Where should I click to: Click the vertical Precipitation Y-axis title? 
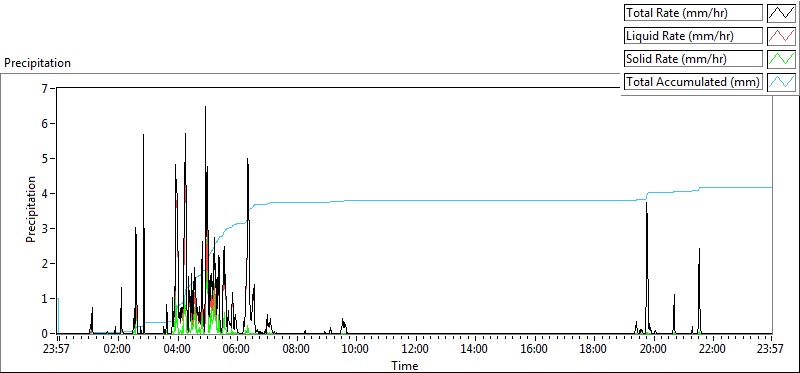[31, 209]
